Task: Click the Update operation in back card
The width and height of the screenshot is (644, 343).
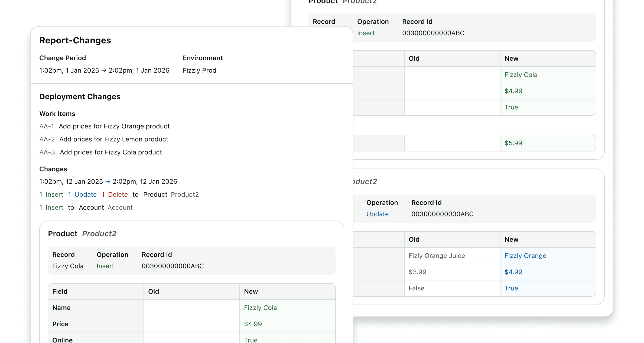Action: [377, 214]
